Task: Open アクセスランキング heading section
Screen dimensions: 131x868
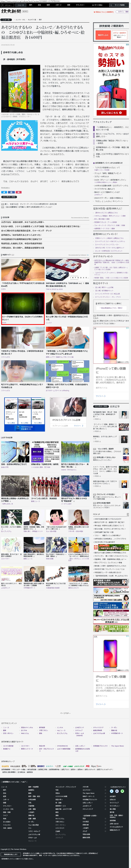Action: coord(102,122)
